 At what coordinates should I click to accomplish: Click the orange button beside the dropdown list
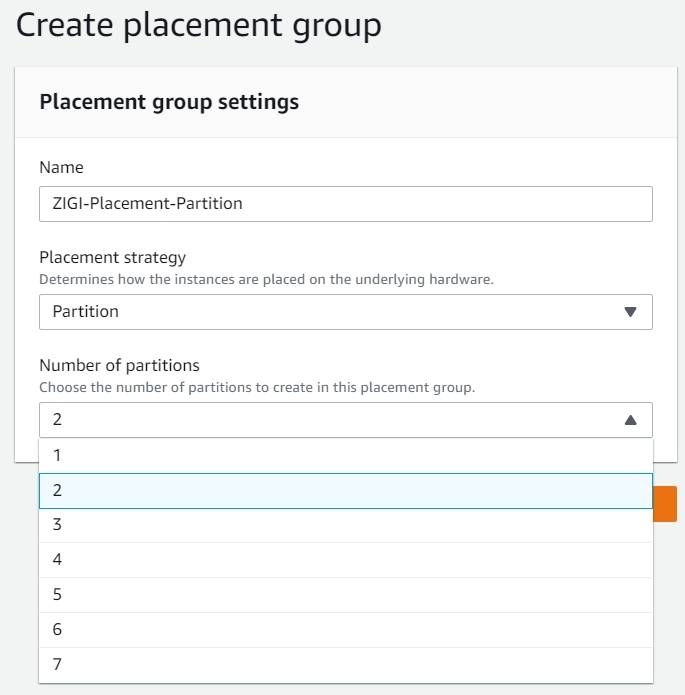[665, 504]
